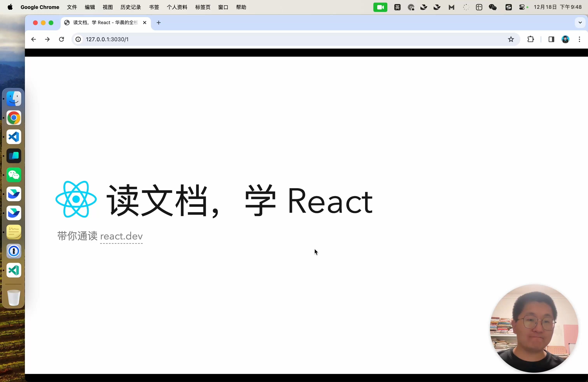
Task: Open Control Center in menu bar
Action: (x=522, y=7)
